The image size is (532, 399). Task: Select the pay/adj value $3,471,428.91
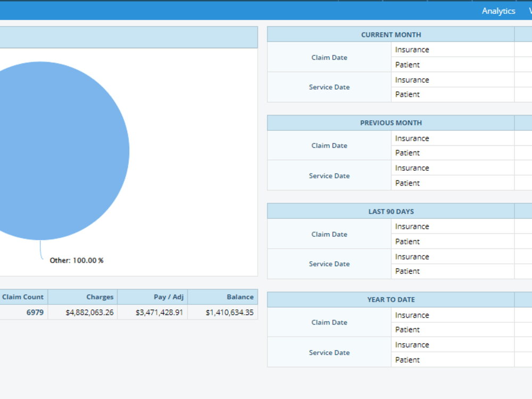159,312
